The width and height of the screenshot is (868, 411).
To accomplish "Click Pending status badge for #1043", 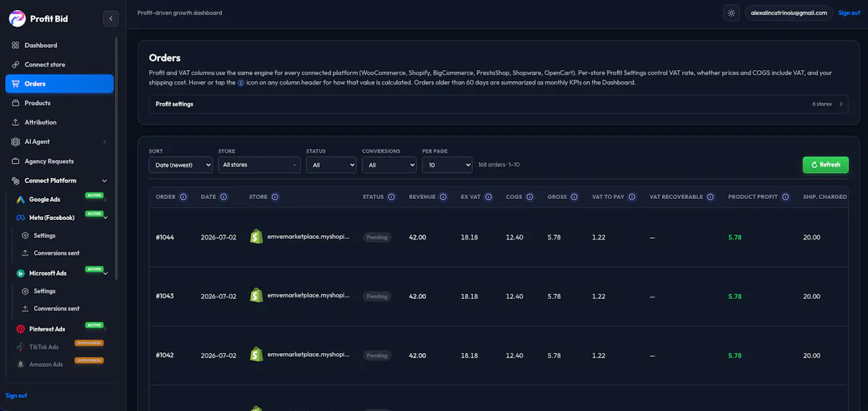I will click(377, 297).
